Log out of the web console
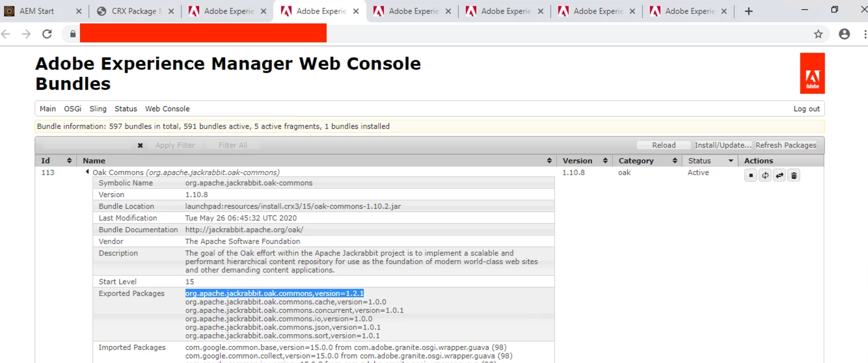This screenshot has height=363, width=868. (x=807, y=109)
